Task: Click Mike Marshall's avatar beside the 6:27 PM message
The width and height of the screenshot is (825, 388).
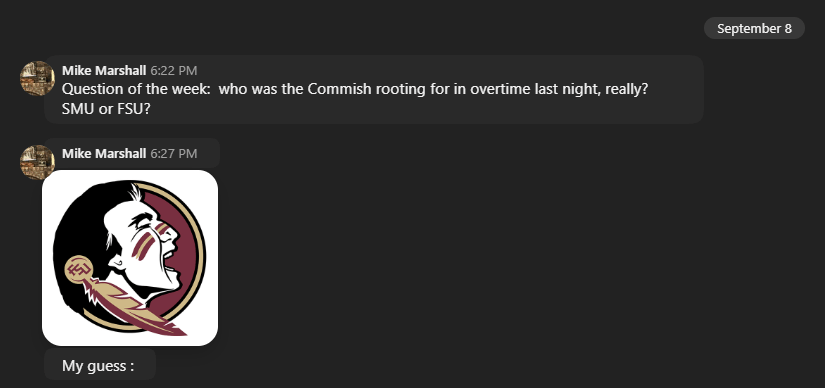Action: (x=37, y=162)
